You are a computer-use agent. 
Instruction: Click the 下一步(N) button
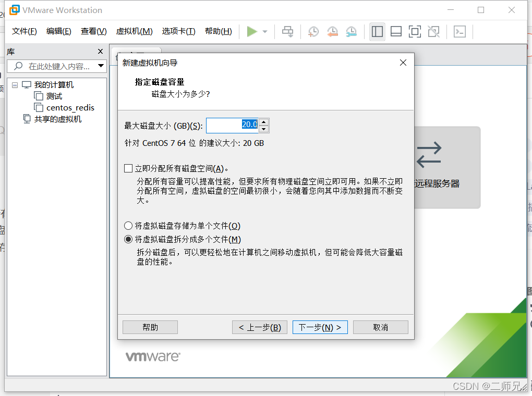[x=320, y=327]
